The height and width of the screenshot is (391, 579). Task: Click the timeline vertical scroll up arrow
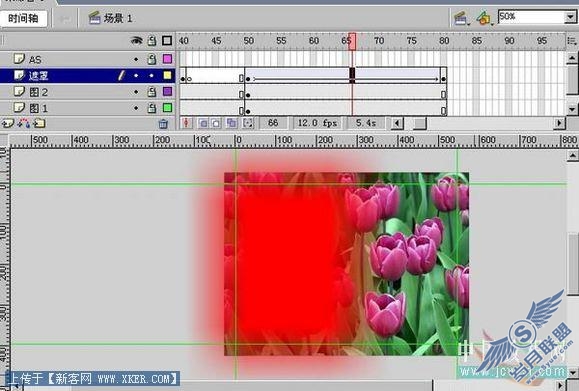pyautogui.click(x=572, y=58)
